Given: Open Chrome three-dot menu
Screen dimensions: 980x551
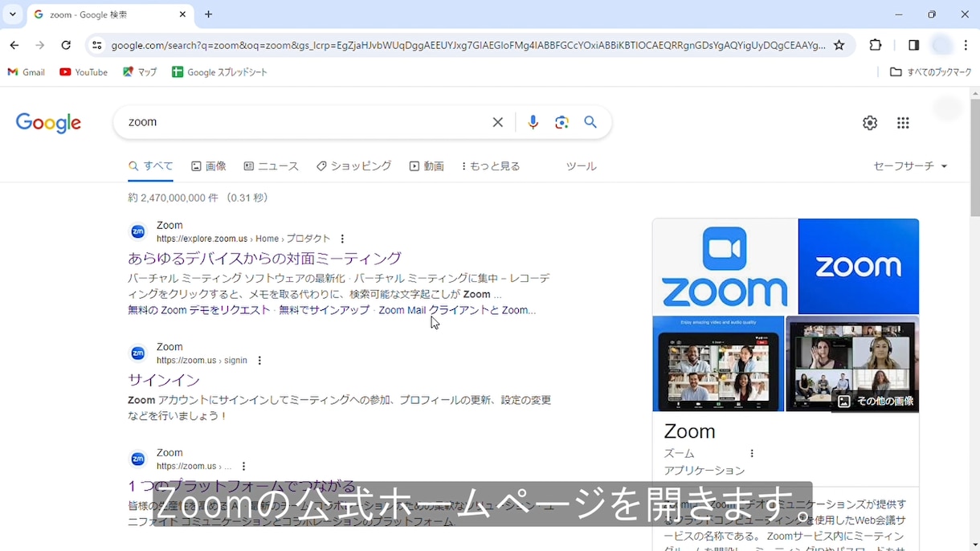Looking at the screenshot, I should coord(966,46).
